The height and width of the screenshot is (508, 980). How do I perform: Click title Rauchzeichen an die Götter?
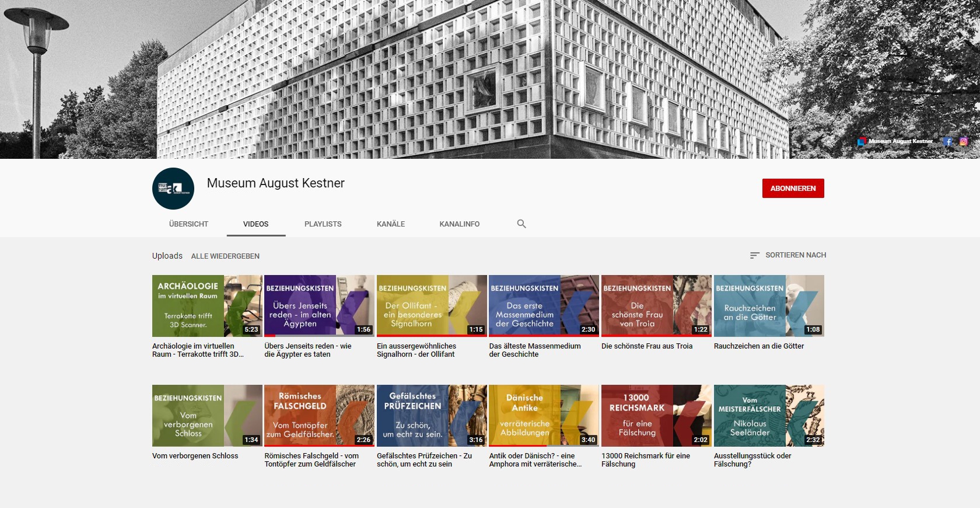(759, 346)
